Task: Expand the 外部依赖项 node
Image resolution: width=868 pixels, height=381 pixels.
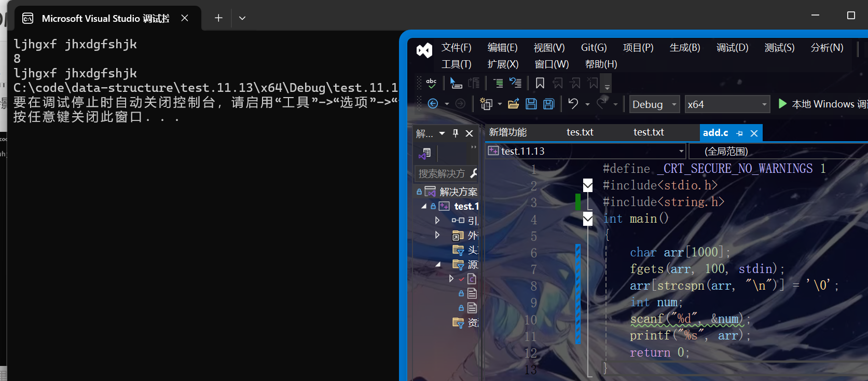Action: tap(437, 235)
